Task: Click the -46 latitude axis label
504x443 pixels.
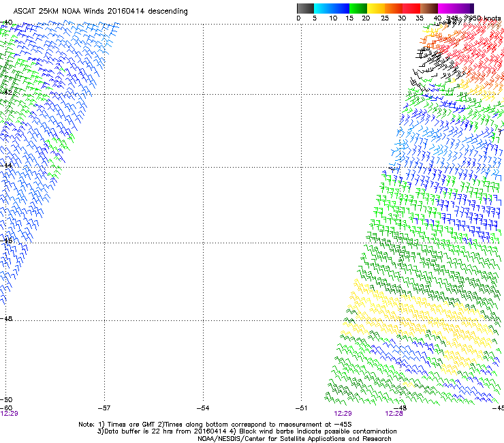Action: [6, 241]
